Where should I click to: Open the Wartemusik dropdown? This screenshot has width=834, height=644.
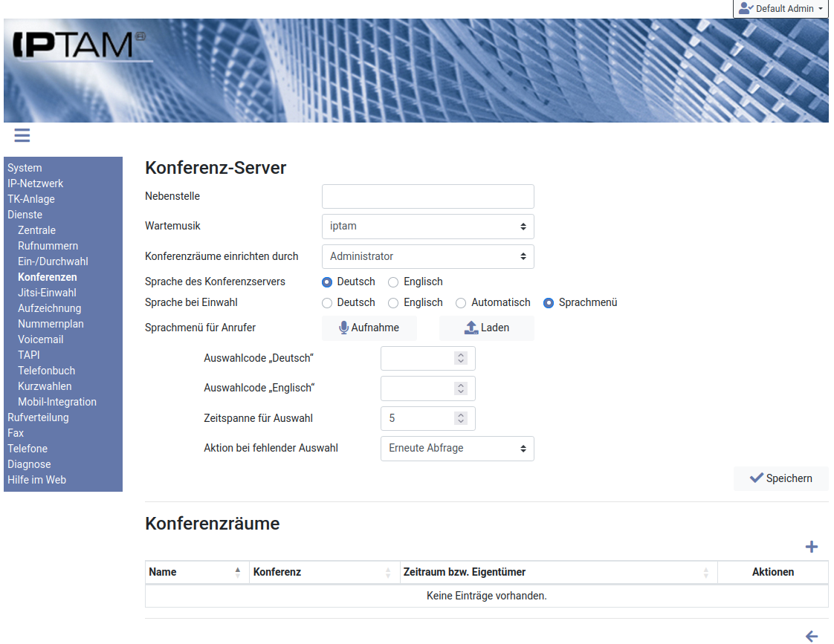point(427,227)
